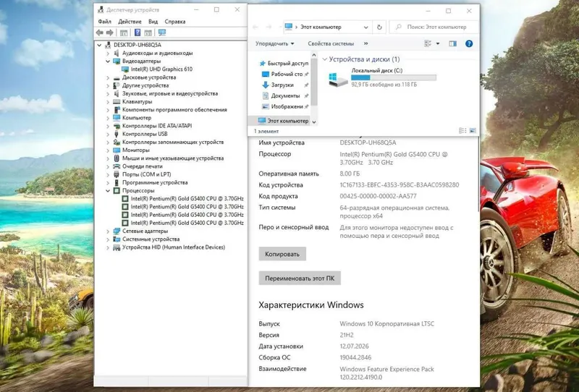The height and width of the screenshot is (392, 579).
Task: Go back using Device Manager's back arrow
Action: coord(99,33)
